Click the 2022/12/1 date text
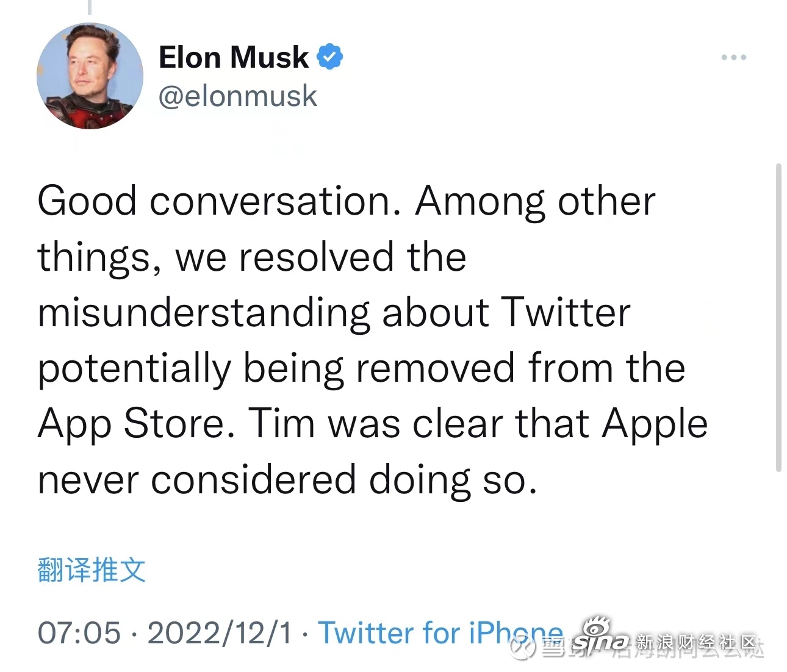Screen dimensions: 787x672 tap(220, 633)
